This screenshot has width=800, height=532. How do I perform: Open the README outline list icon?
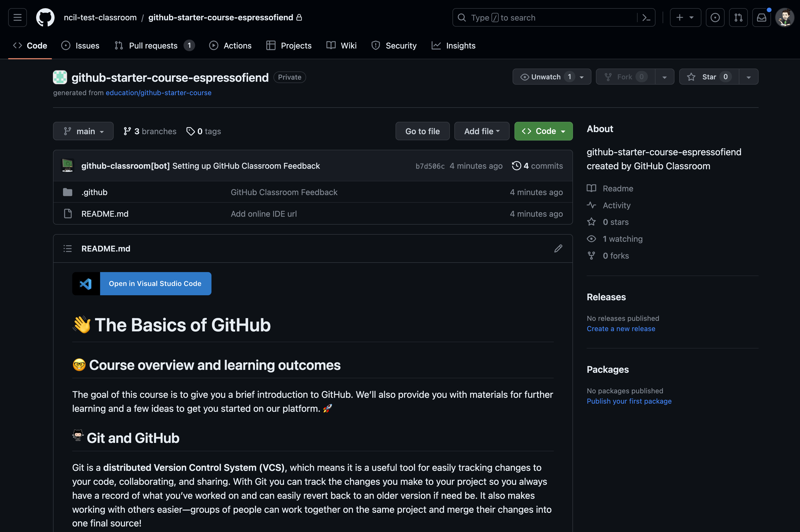point(68,248)
